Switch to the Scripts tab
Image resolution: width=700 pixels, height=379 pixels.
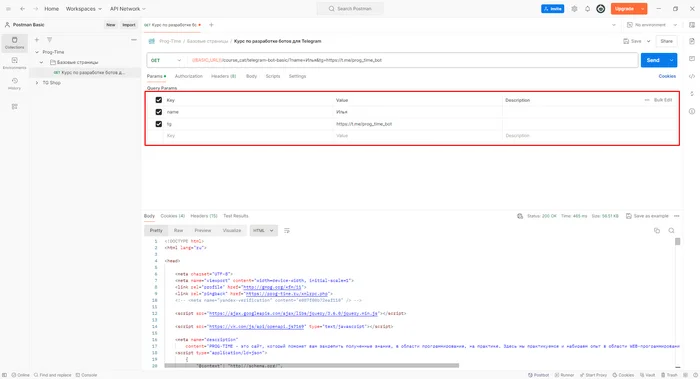273,76
